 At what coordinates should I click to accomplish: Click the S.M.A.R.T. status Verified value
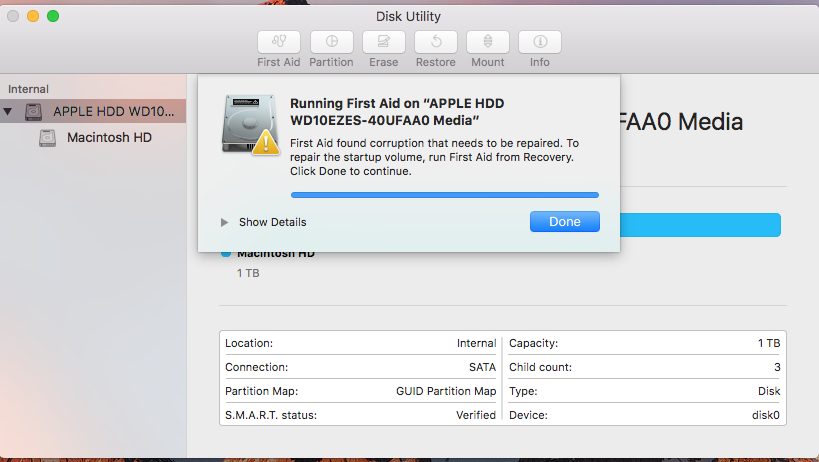(x=475, y=415)
